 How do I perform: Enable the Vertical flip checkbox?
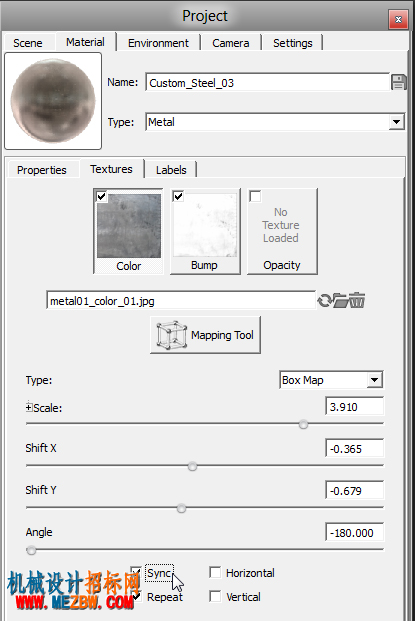click(x=215, y=596)
